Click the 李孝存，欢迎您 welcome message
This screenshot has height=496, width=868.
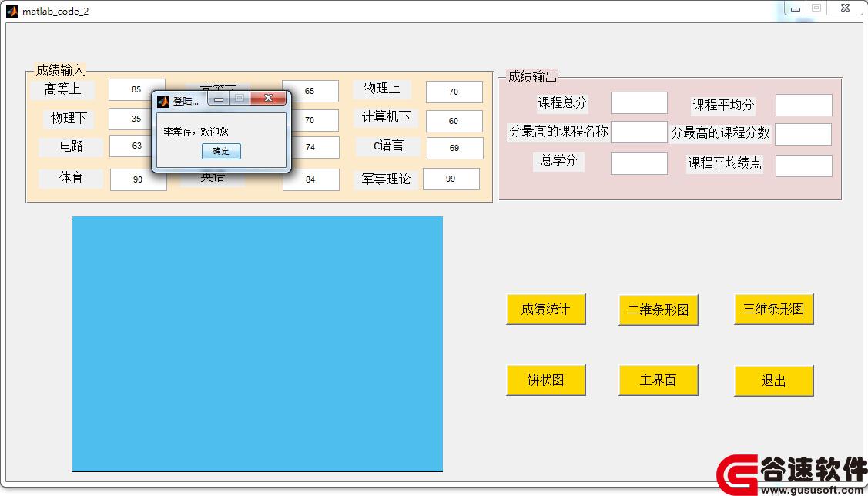point(196,132)
